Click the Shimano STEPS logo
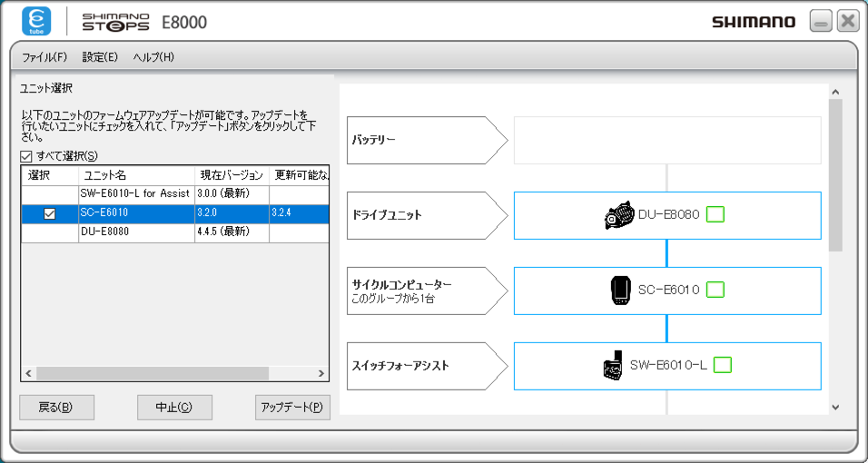 pyautogui.click(x=115, y=22)
